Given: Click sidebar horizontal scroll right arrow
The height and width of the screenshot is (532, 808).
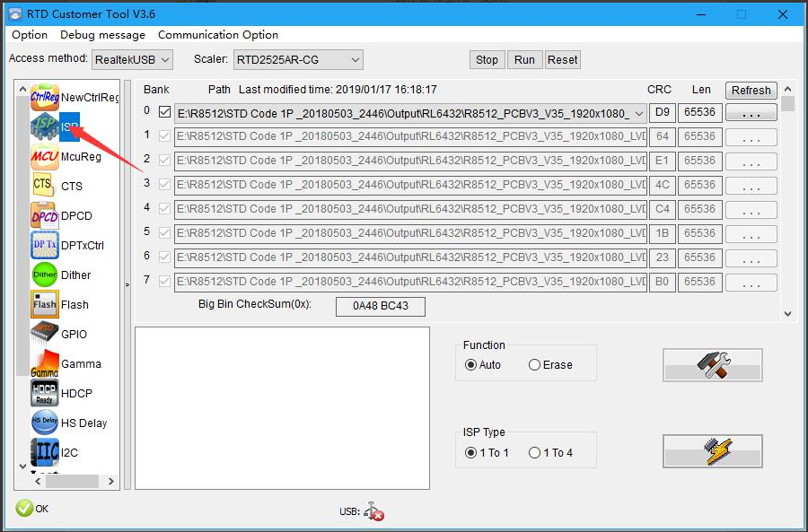Looking at the screenshot, I should click(x=110, y=481).
